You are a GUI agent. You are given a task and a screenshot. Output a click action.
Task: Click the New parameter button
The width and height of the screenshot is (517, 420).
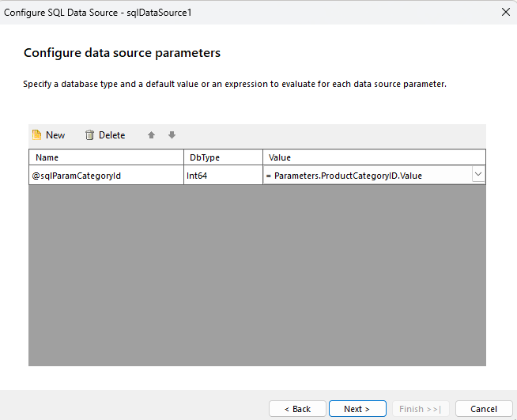pos(49,135)
